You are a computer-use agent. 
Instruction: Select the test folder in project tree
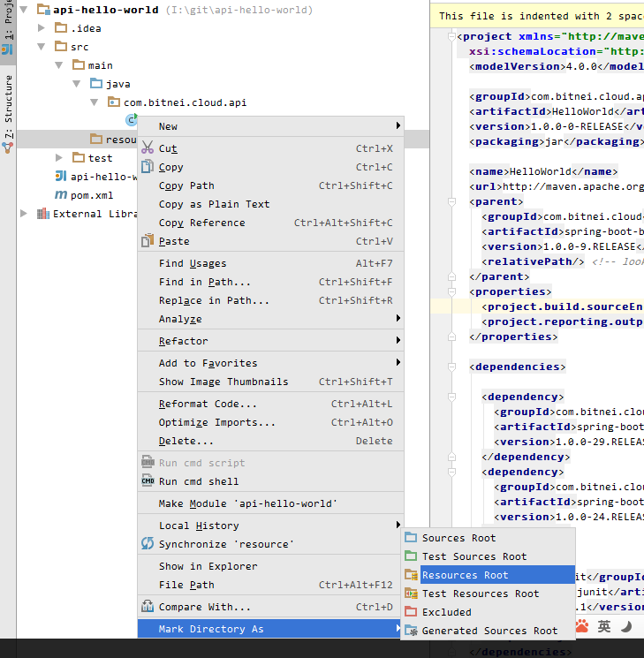[100, 158]
